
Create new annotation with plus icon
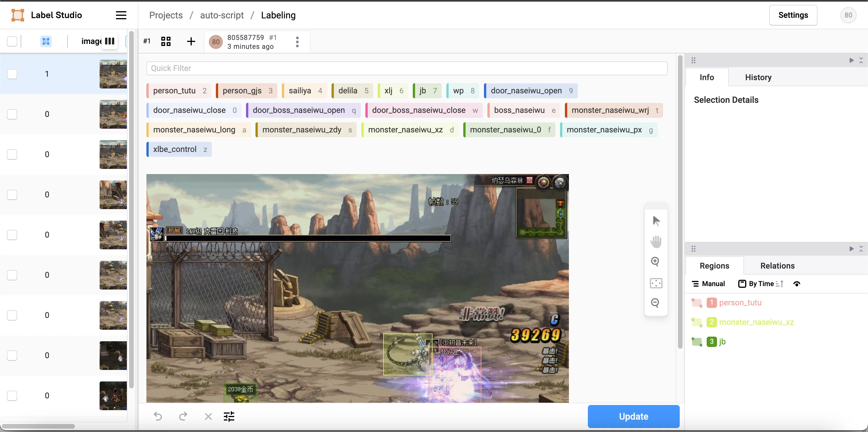[191, 41]
